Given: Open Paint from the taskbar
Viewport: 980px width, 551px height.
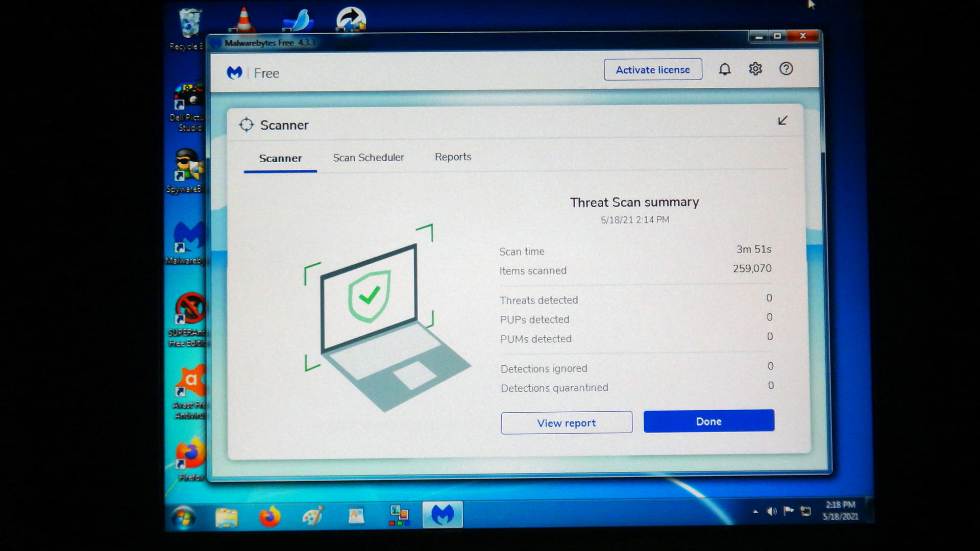Looking at the screenshot, I should pos(313,516).
